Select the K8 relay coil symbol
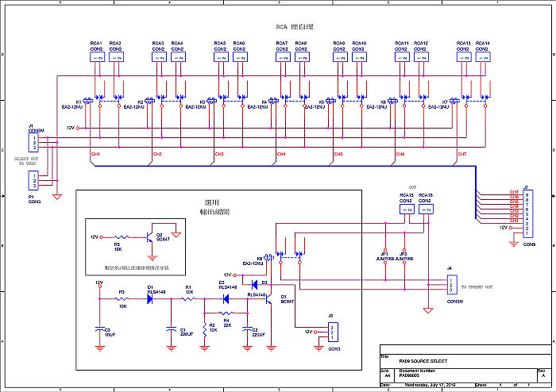The image size is (556, 392). pyautogui.click(x=269, y=257)
